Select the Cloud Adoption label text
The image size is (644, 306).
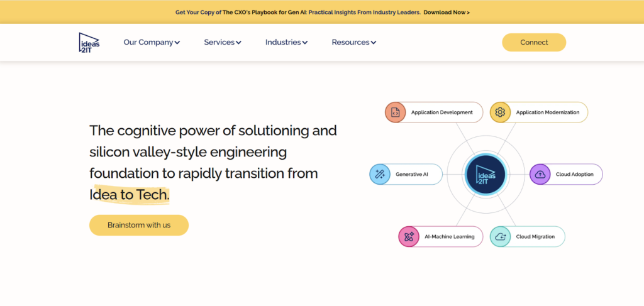574,174
